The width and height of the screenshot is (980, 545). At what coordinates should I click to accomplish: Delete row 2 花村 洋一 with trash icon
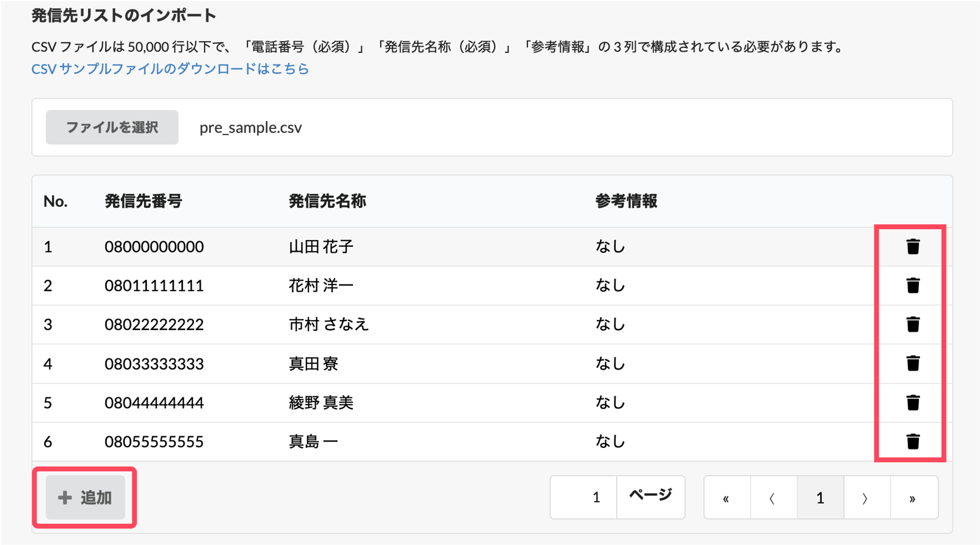pyautogui.click(x=913, y=285)
